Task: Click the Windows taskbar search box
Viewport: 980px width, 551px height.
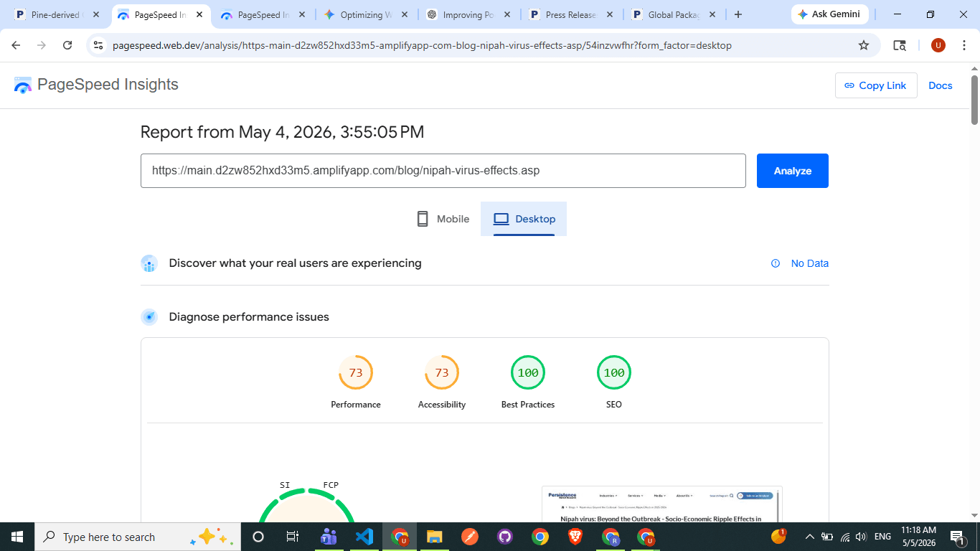Action: tap(136, 537)
